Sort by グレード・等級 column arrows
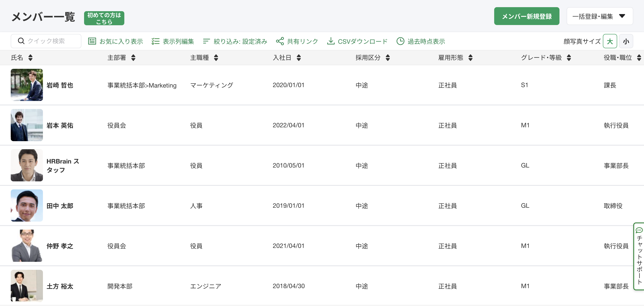This screenshot has width=644, height=306. (x=569, y=58)
